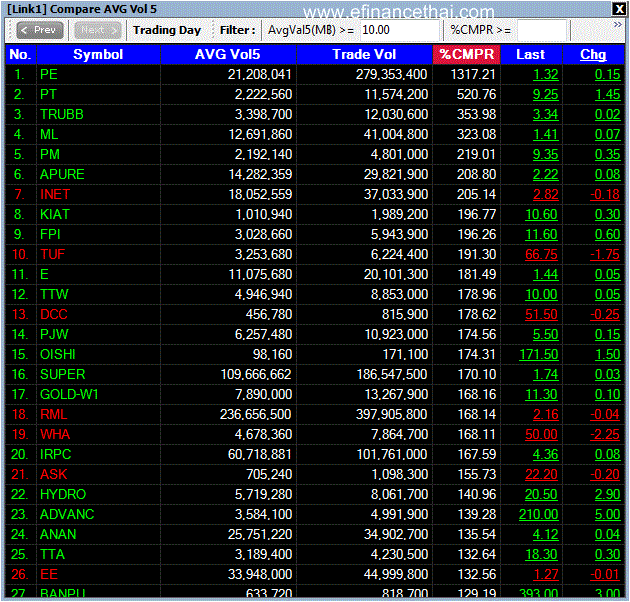
Task: Select the PT symbol
Action: [x=48, y=94]
